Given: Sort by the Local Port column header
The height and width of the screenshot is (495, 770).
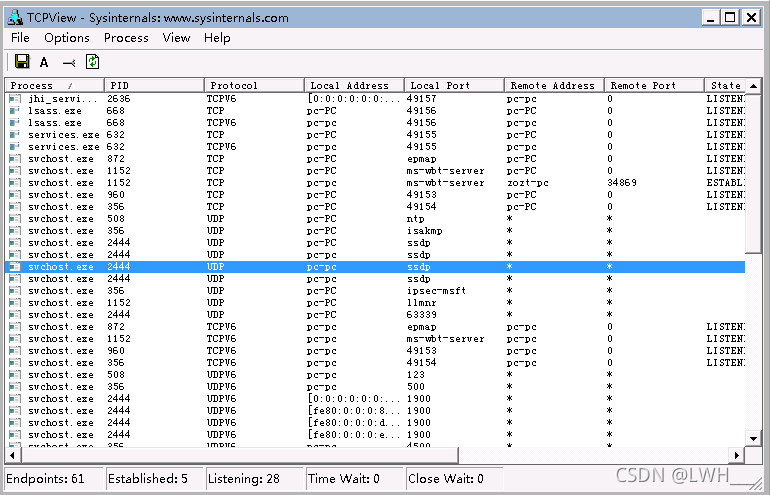Looking at the screenshot, I should (454, 85).
